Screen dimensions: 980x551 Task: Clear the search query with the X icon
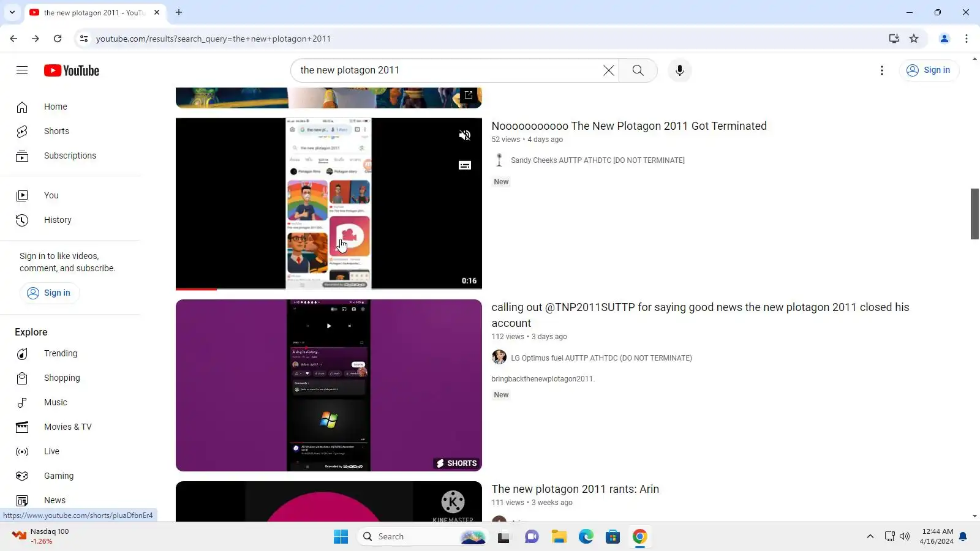tap(608, 70)
